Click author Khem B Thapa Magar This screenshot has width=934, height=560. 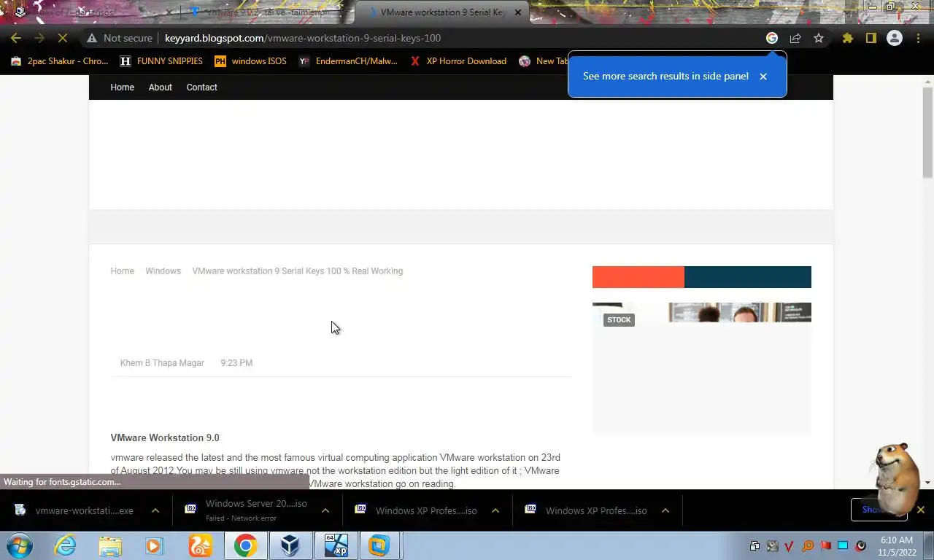[x=162, y=362]
